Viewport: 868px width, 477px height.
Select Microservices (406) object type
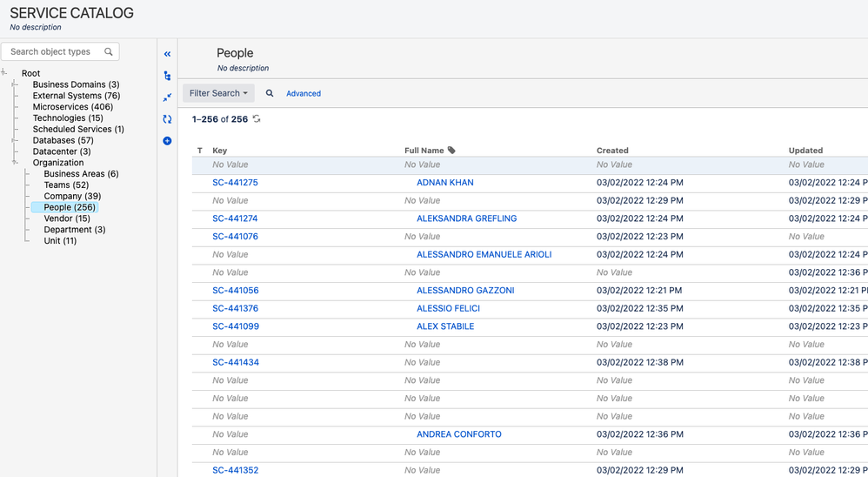tap(72, 106)
